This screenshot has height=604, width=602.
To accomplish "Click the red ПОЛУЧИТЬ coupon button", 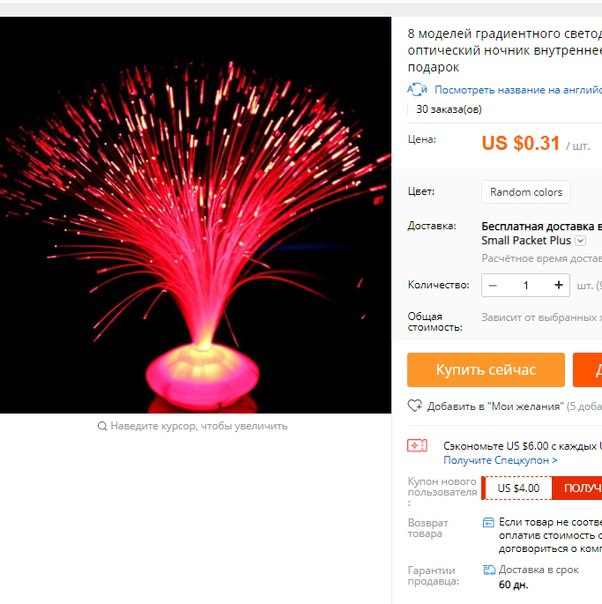I will [x=577, y=488].
